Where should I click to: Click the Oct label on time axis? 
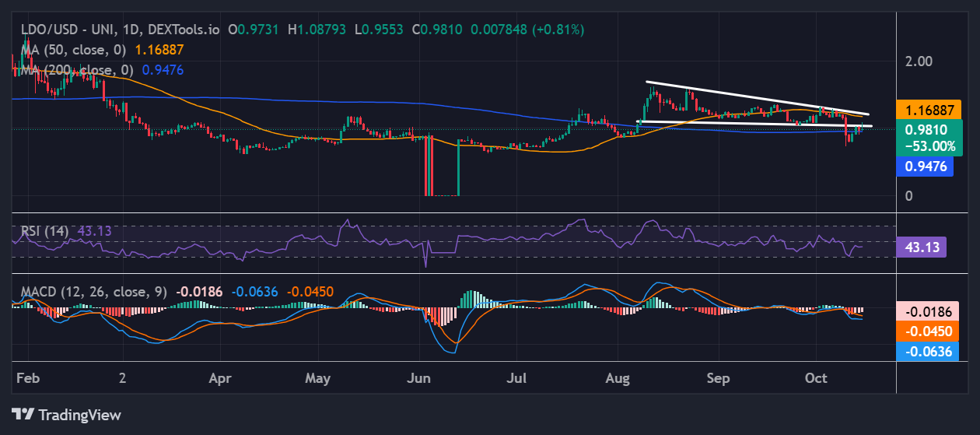[x=816, y=378]
